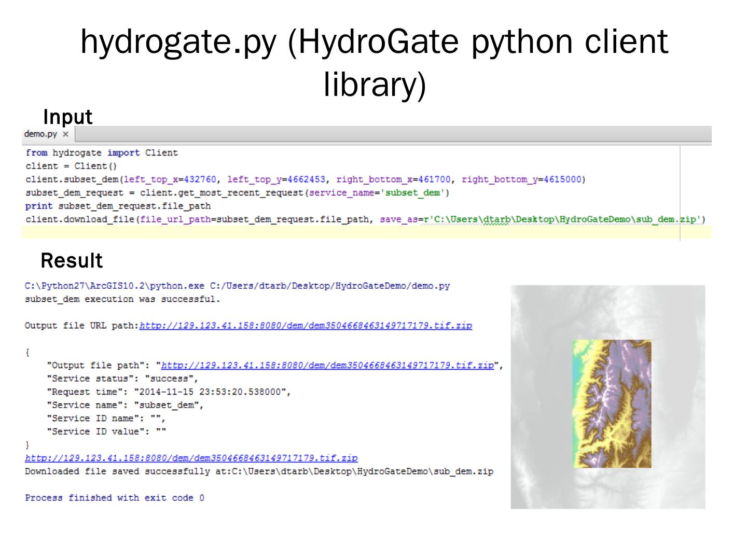Click the "Request time" line in the JSON output
747x560 pixels.
coord(169,392)
